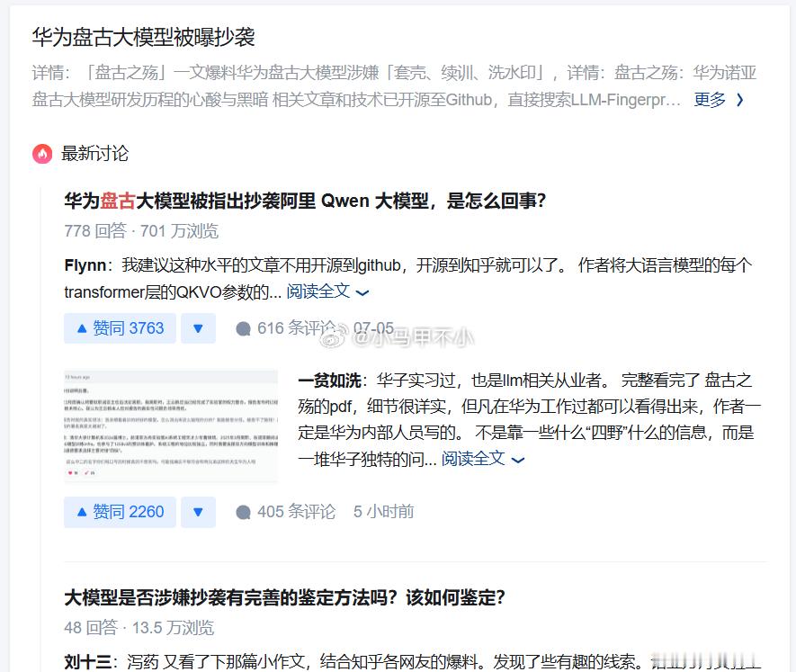The image size is (796, 672).
Task: Open question 华为盘古大模型被指出抄袭阿里 Qwen 大模型
Action: coord(305,201)
